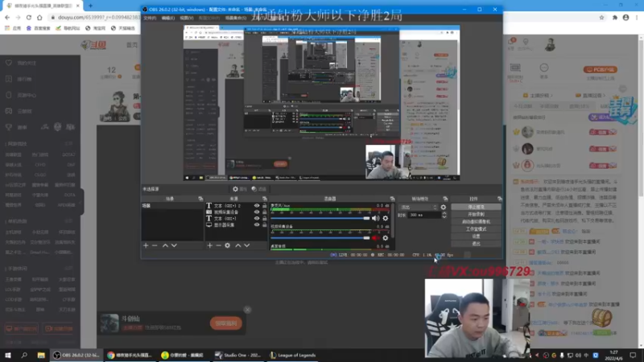Click the transition 时长 duration field
The height and width of the screenshot is (362, 644).
(424, 215)
